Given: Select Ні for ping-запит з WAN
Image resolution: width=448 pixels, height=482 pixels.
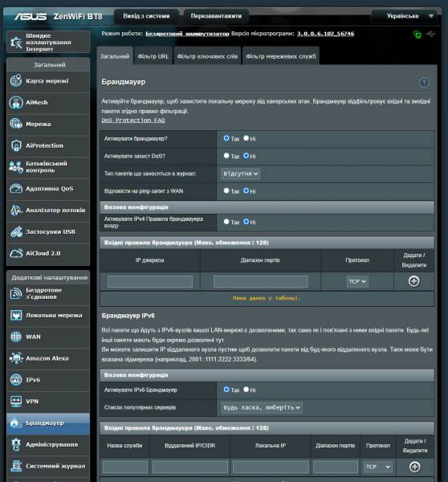Looking at the screenshot, I should click(246, 190).
